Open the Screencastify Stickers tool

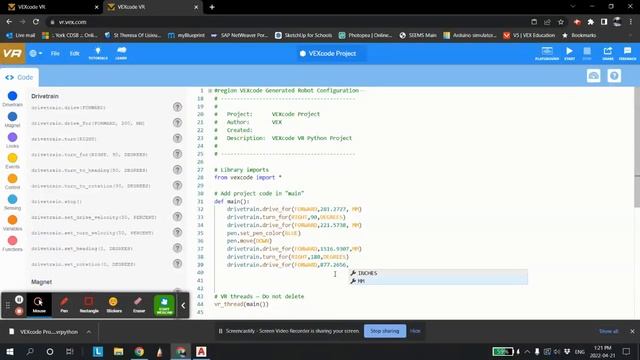(114, 305)
